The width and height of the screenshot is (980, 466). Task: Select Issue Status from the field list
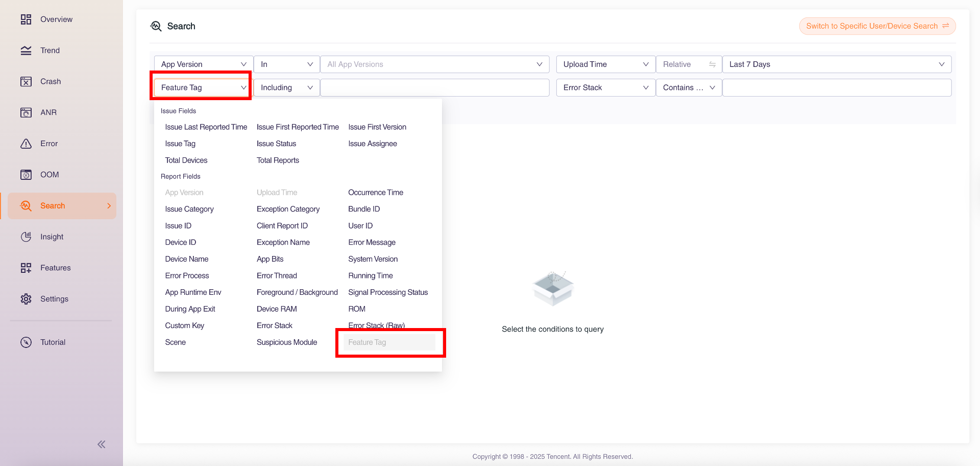[276, 144]
